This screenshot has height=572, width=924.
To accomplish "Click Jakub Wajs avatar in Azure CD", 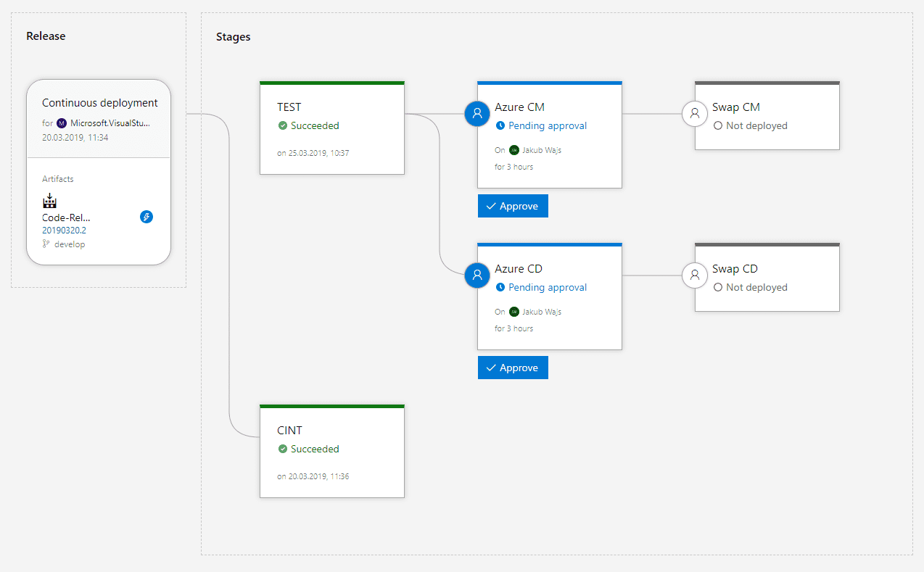I will tap(514, 312).
